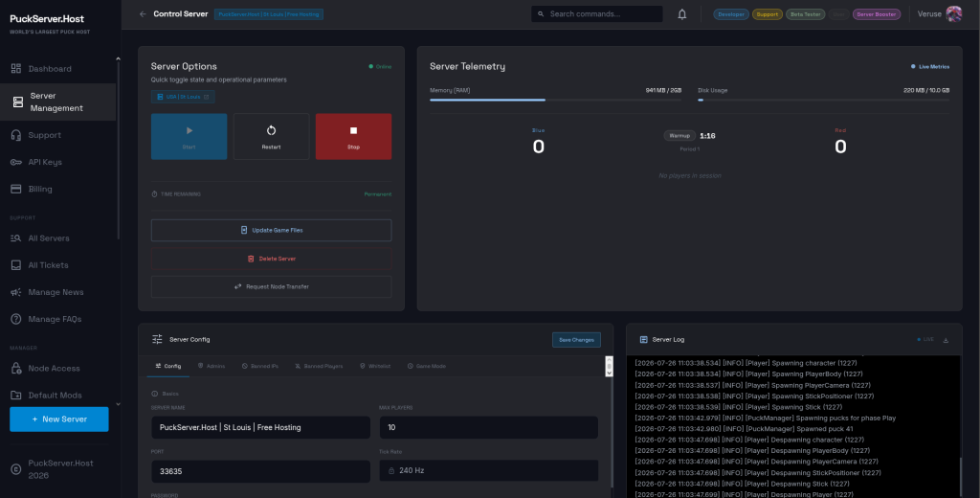980x498 pixels.
Task: Click Update Game Files
Action: pos(271,230)
